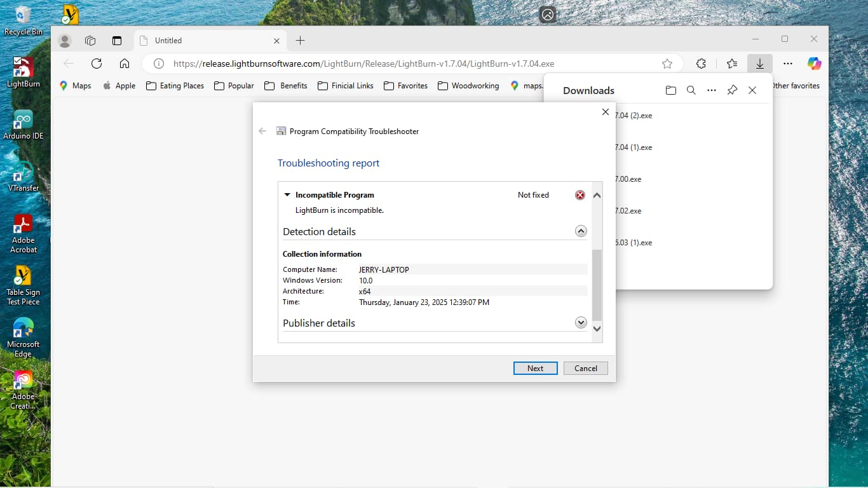Add this page to favorites star

click(x=667, y=64)
